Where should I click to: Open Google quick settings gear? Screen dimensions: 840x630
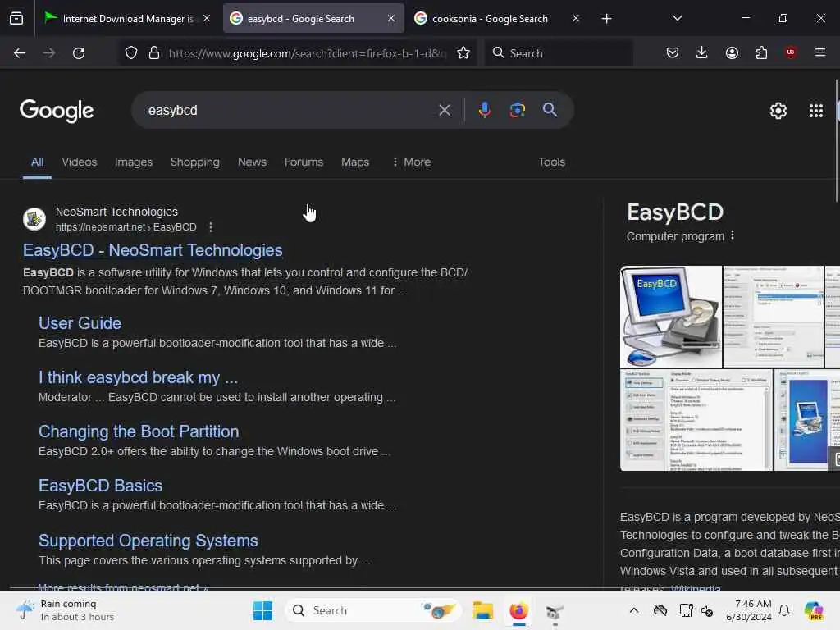(x=778, y=111)
